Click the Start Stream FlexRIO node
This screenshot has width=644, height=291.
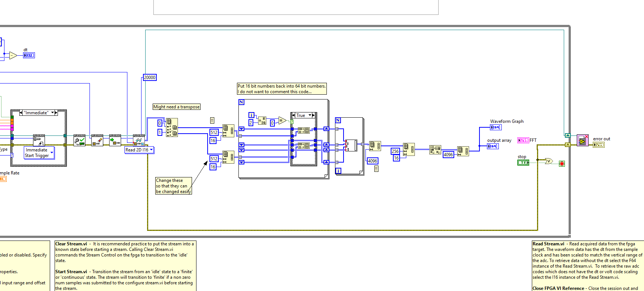point(115,140)
